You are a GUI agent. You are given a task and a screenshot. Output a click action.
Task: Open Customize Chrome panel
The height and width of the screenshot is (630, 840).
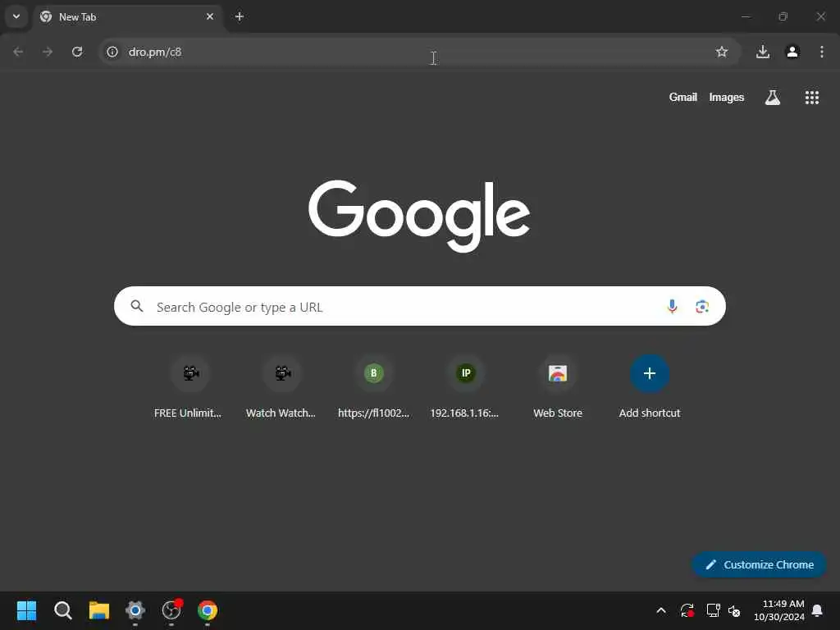(759, 564)
